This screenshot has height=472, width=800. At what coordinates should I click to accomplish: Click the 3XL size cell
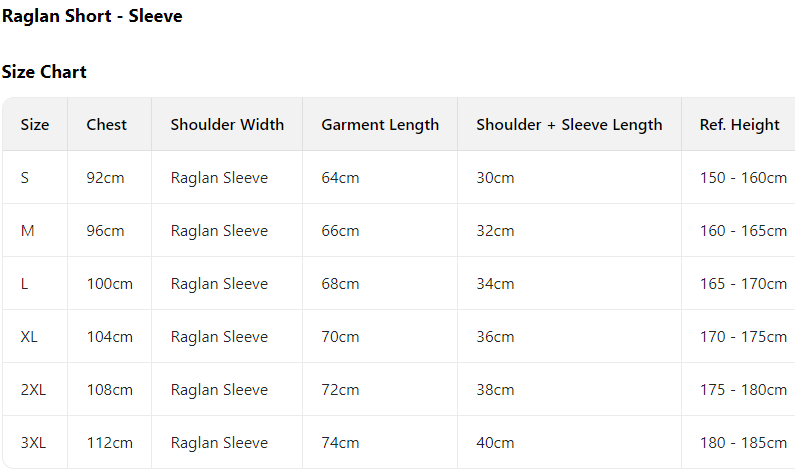point(33,443)
